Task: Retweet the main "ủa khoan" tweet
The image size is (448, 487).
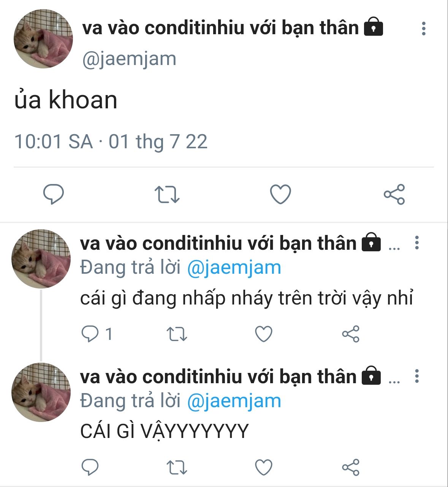Action: tap(167, 194)
